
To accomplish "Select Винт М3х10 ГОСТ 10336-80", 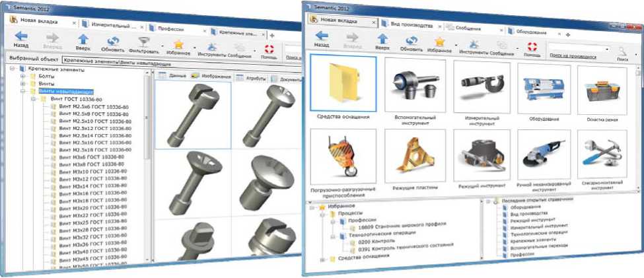I will click(93, 171).
